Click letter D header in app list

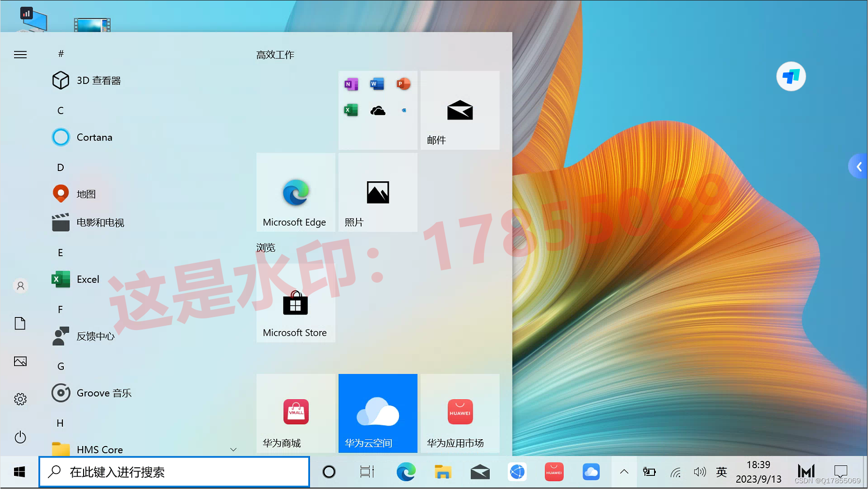[60, 167]
